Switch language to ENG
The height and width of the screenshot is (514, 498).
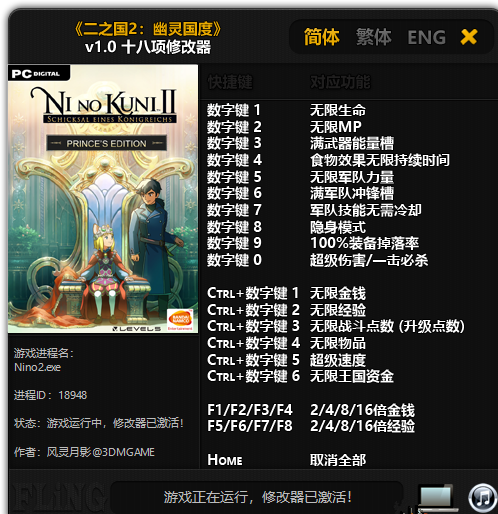coord(427,37)
